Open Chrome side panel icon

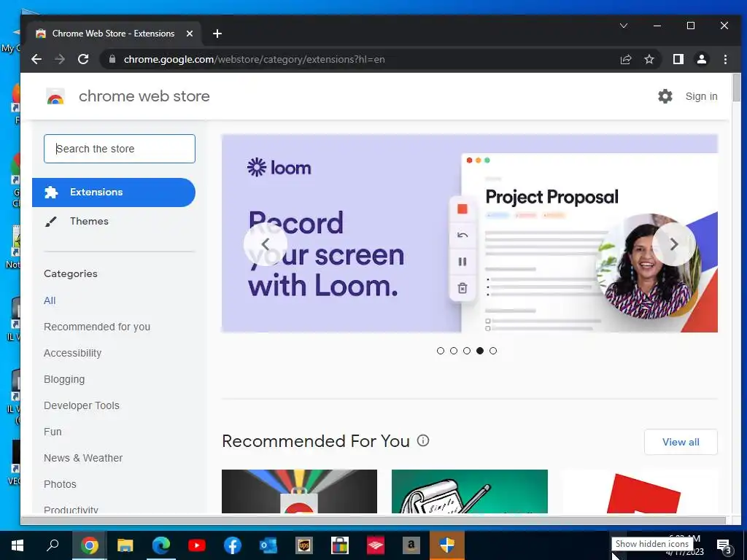click(x=678, y=59)
